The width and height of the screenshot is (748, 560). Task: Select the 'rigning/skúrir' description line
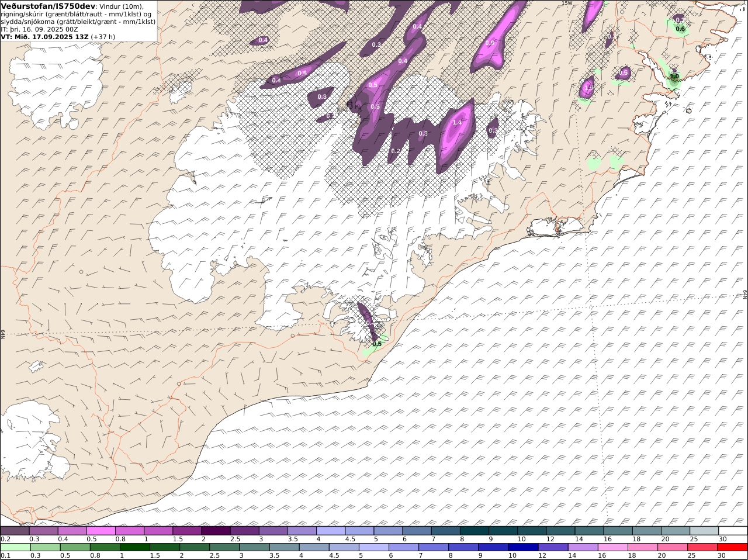click(75, 14)
